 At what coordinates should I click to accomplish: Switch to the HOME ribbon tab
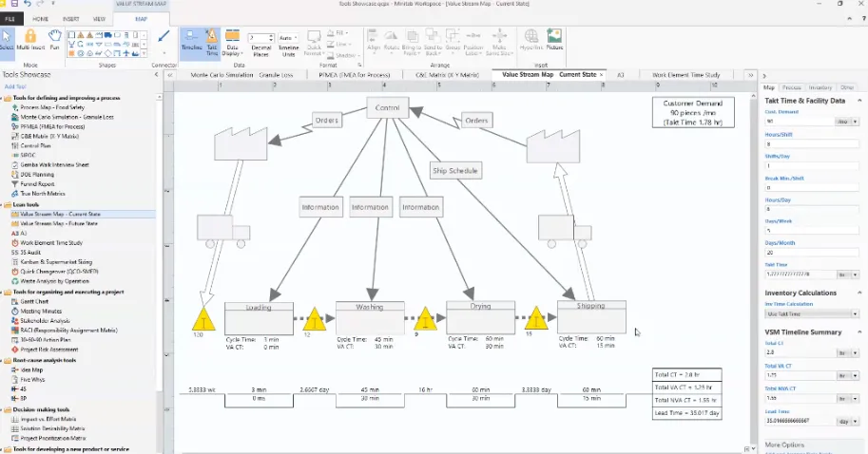pos(41,19)
